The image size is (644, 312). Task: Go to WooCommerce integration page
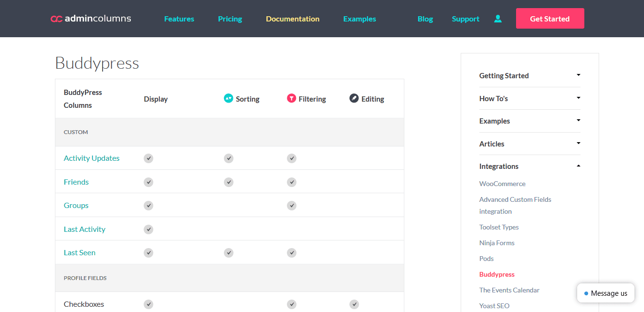pos(502,184)
